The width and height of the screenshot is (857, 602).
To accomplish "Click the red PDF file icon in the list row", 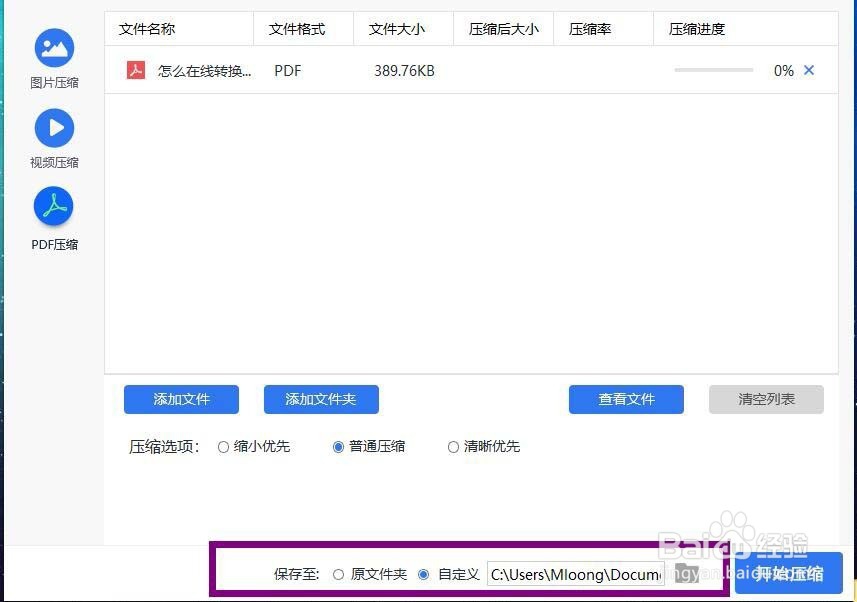I will [136, 71].
